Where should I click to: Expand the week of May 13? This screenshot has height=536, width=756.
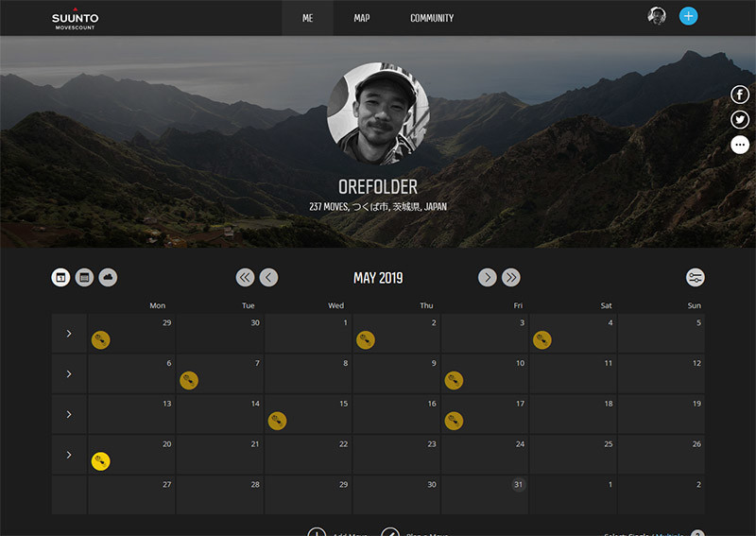click(x=69, y=414)
